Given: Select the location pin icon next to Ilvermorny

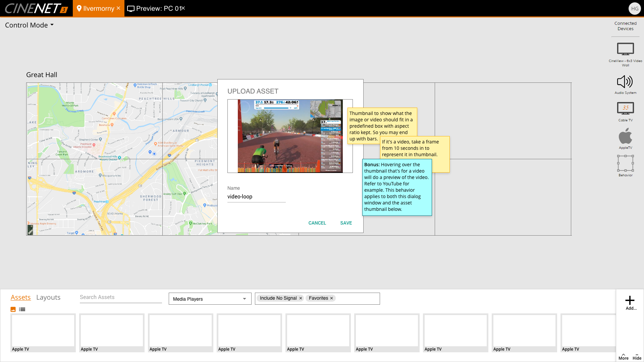Looking at the screenshot, I should [79, 8].
